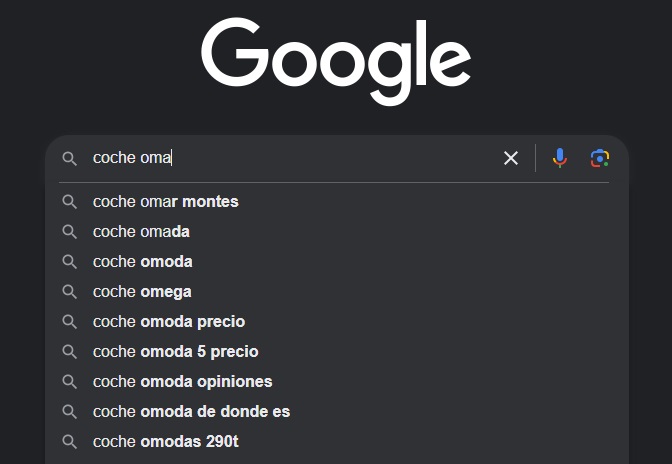672x464 pixels.
Task: Clear the search box with the X icon
Action: pyautogui.click(x=511, y=158)
